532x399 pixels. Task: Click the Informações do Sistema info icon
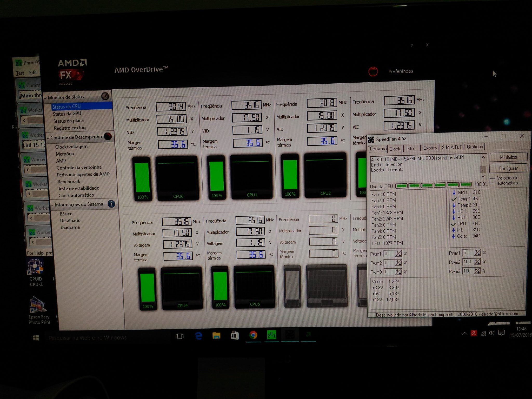pyautogui.click(x=111, y=204)
